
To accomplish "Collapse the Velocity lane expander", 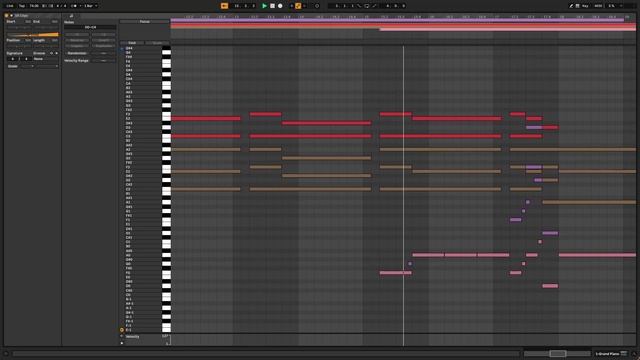I will click(122, 336).
